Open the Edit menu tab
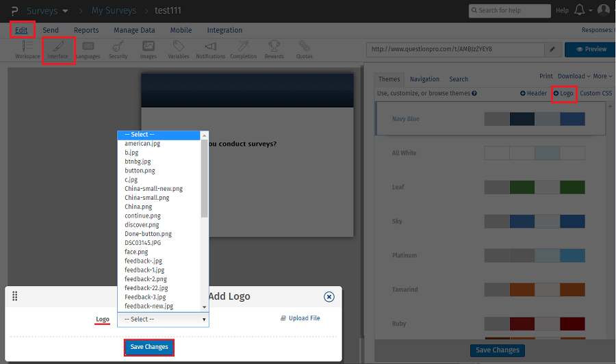616x364 pixels. (21, 30)
